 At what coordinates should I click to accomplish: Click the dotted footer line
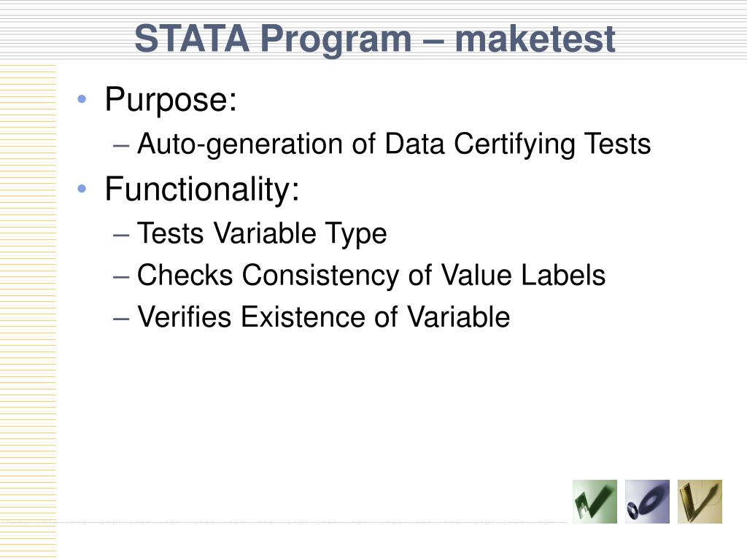tap(312, 522)
